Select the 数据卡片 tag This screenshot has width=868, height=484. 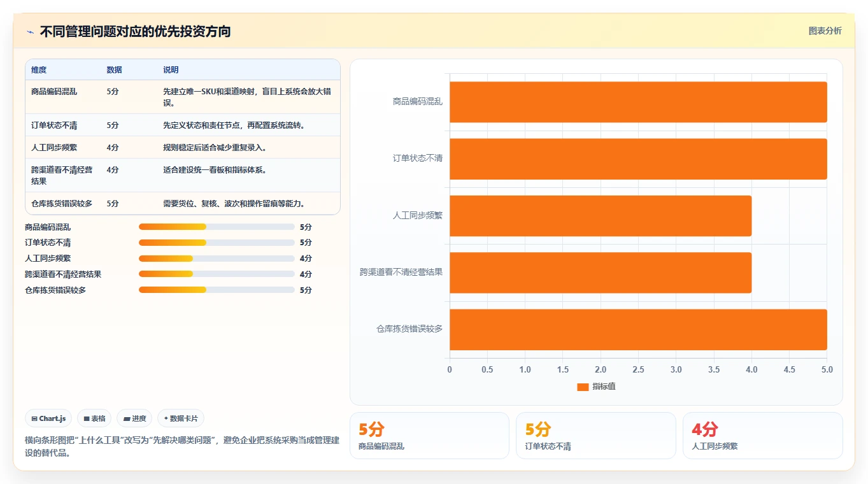coord(181,418)
